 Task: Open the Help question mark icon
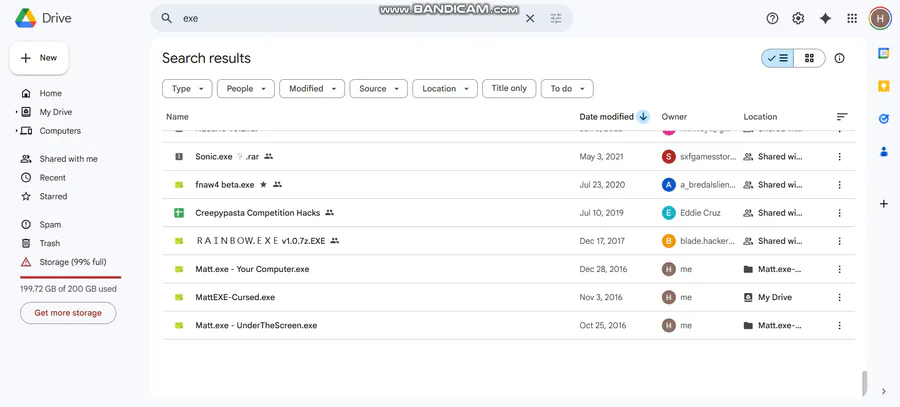[772, 18]
